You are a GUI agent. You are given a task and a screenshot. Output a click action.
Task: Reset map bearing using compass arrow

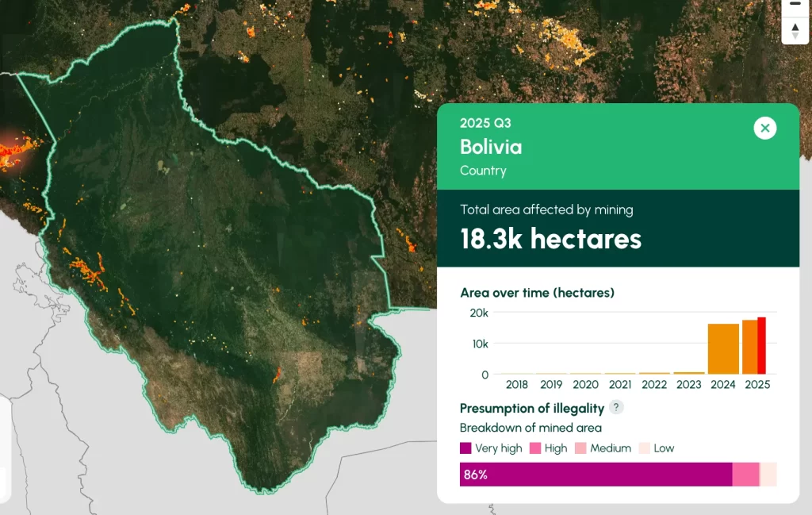point(795,31)
